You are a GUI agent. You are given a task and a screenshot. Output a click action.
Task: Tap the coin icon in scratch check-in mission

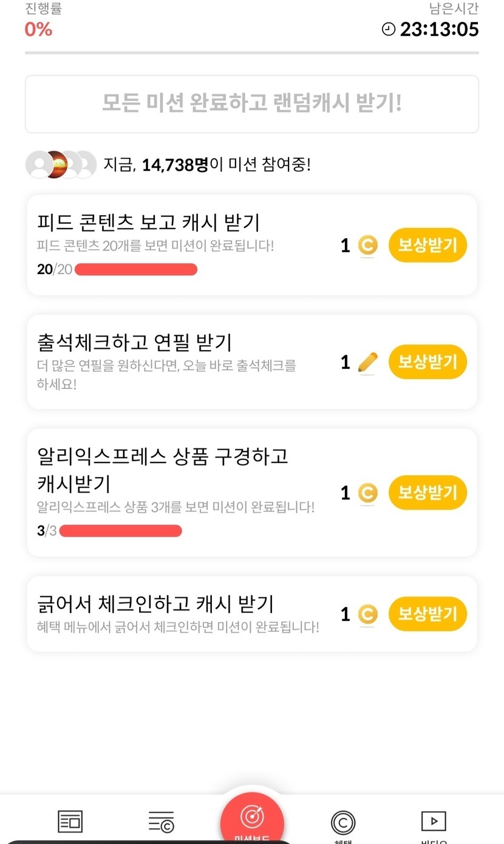point(367,614)
